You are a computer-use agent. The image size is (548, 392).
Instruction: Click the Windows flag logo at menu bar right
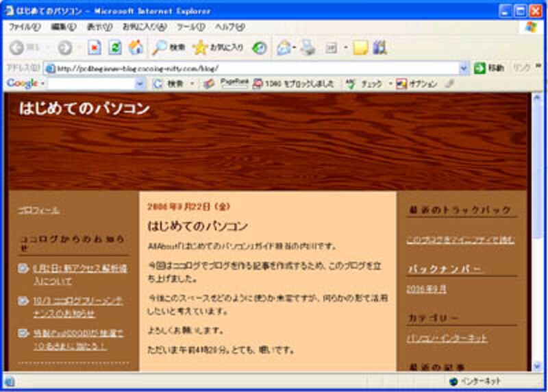point(532,27)
